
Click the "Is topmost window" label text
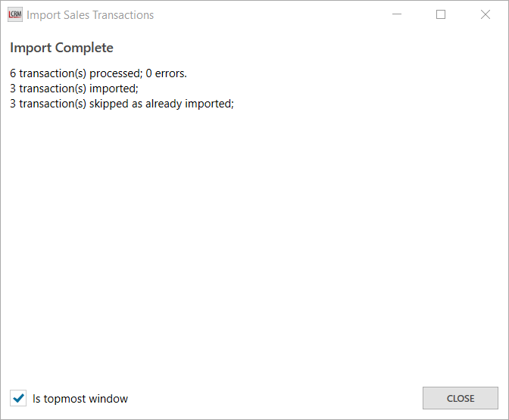80,399
